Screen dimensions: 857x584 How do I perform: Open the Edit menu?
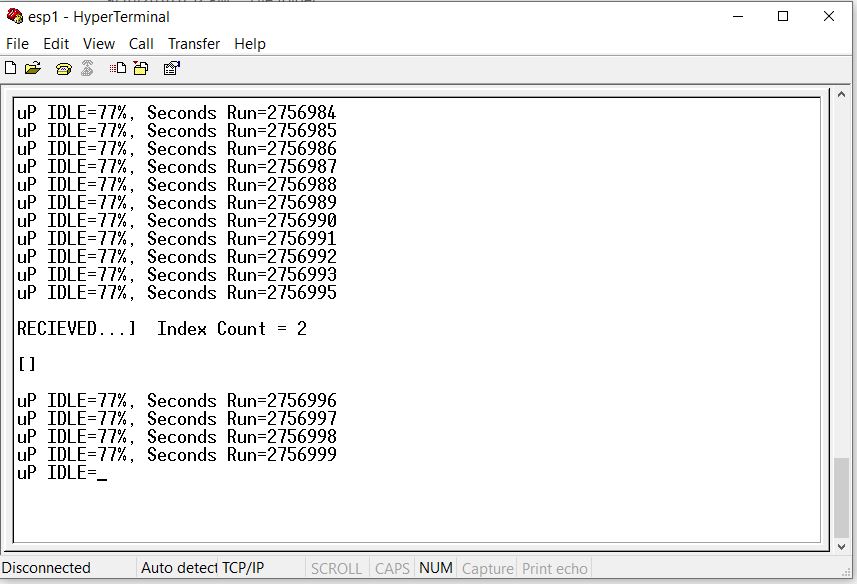coord(56,44)
